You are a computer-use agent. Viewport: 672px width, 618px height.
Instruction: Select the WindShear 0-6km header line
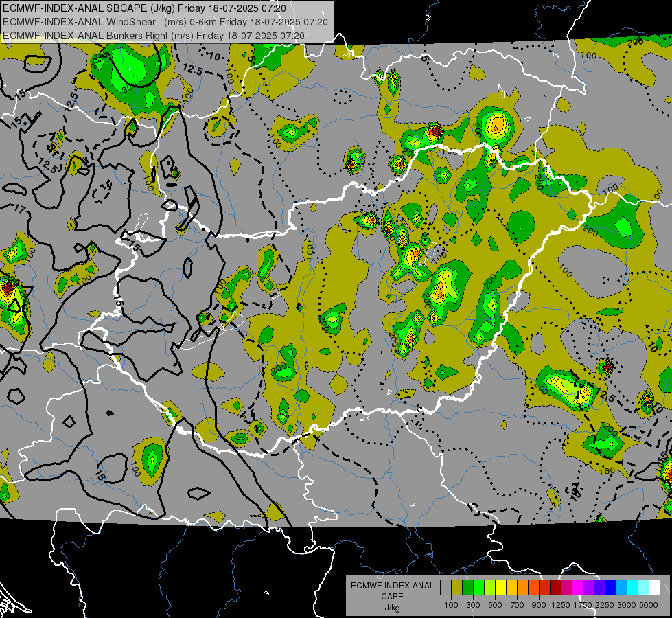165,22
